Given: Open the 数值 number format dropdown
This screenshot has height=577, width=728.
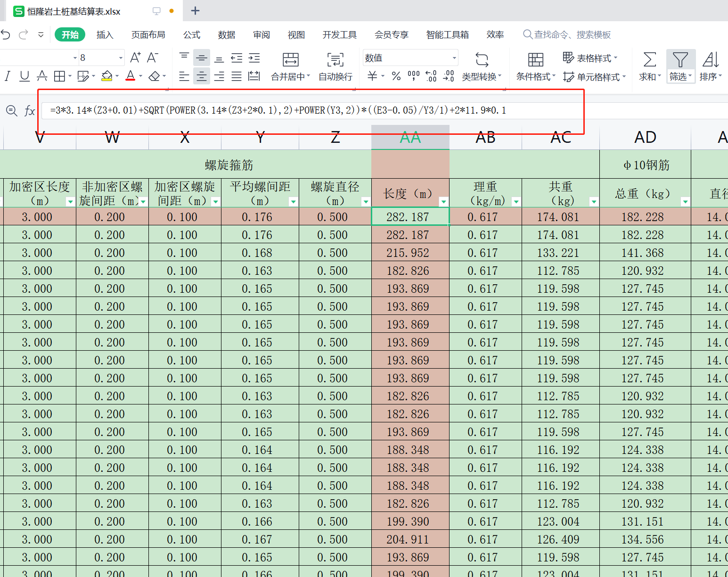Looking at the screenshot, I should [454, 58].
